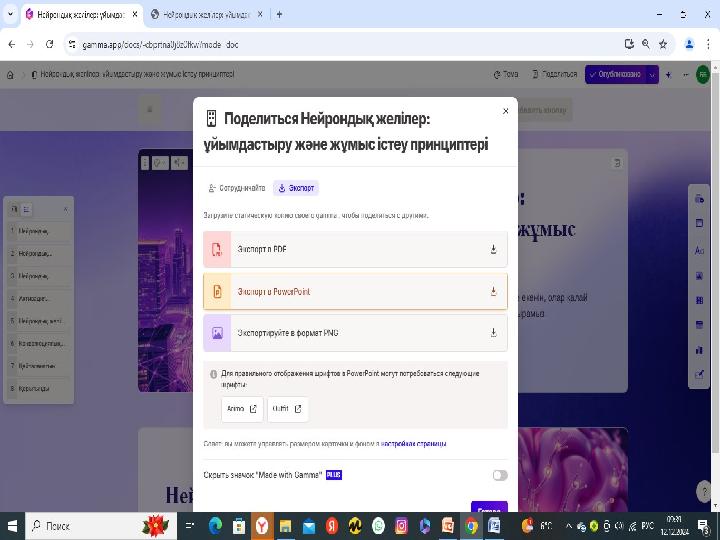
Task: Open the card style dropdown on first card
Action: pyautogui.click(x=160, y=163)
